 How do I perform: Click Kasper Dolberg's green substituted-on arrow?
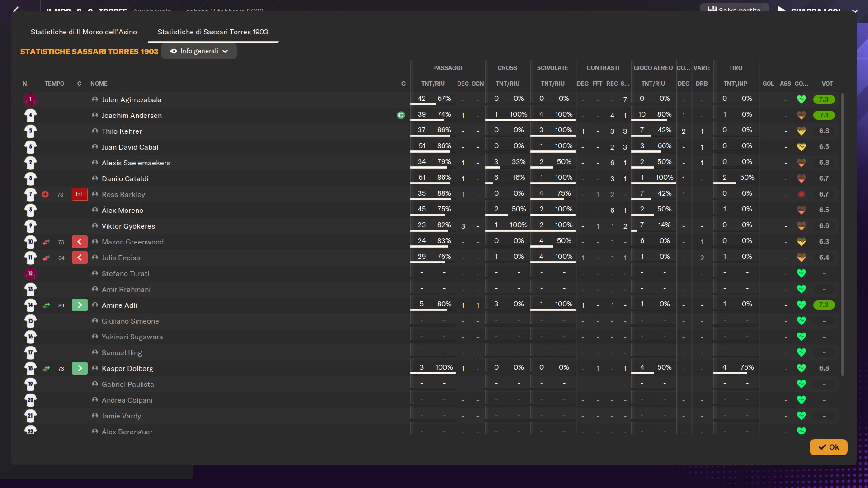80,368
